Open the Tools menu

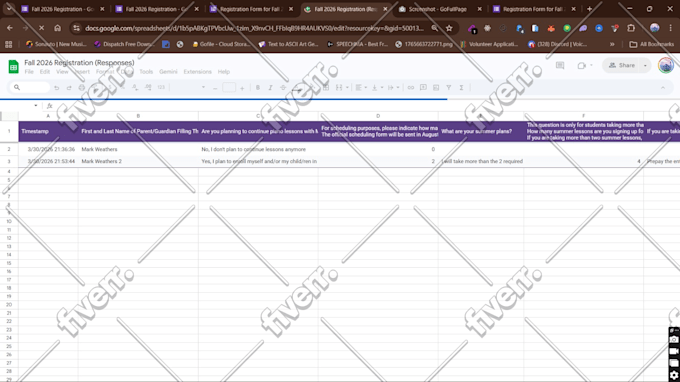tap(146, 72)
